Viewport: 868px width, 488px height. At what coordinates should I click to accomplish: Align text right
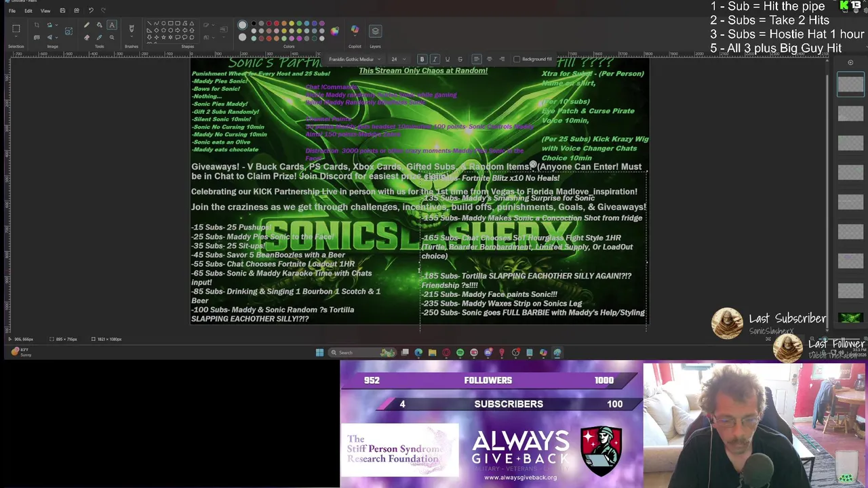click(502, 59)
